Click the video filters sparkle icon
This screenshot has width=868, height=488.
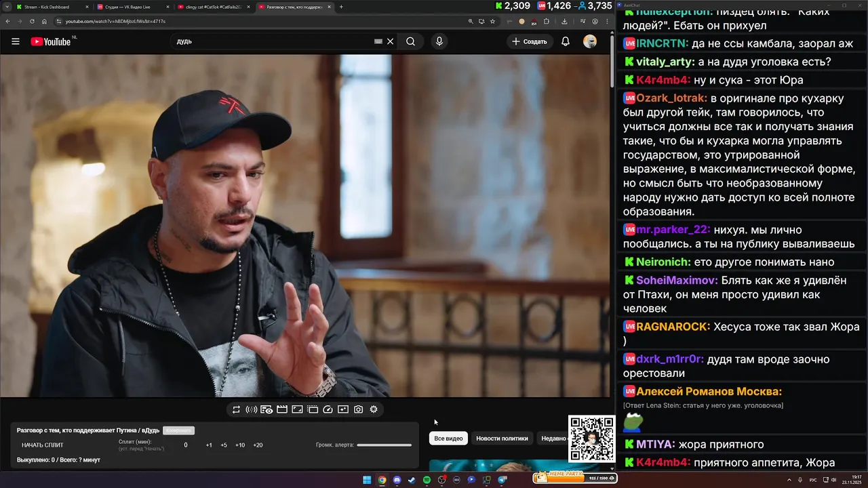(x=343, y=409)
